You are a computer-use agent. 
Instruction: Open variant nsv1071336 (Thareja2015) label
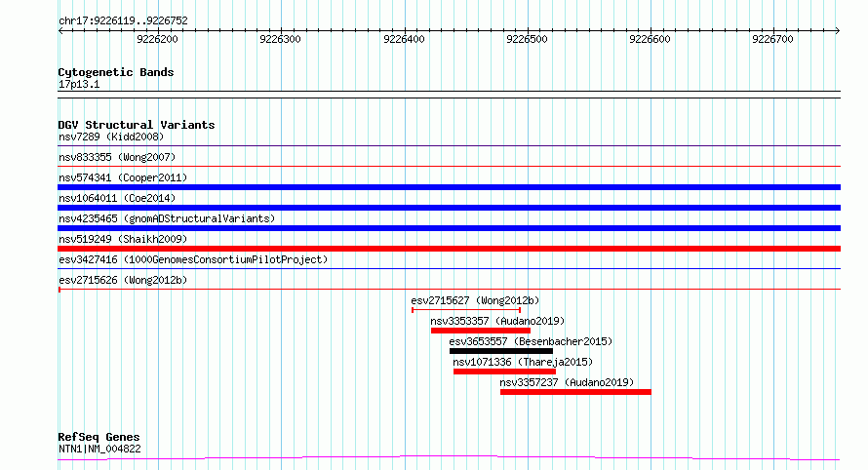(523, 362)
